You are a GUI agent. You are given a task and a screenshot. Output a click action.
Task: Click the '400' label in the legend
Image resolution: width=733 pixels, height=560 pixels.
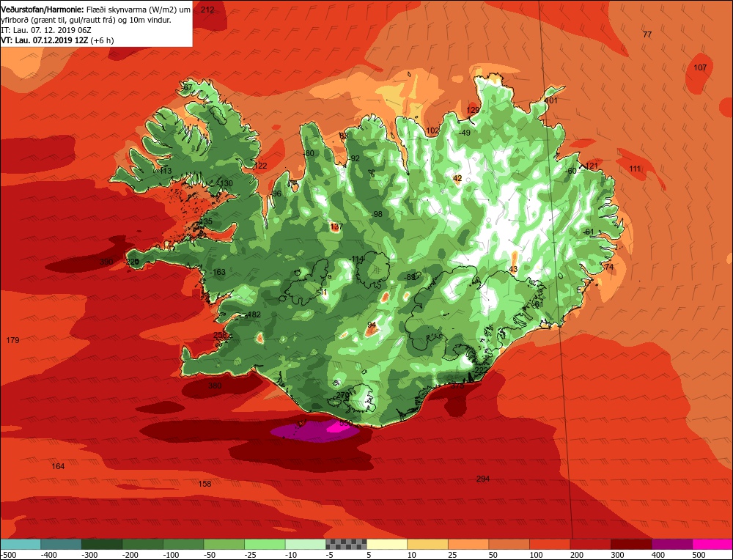coord(658,556)
